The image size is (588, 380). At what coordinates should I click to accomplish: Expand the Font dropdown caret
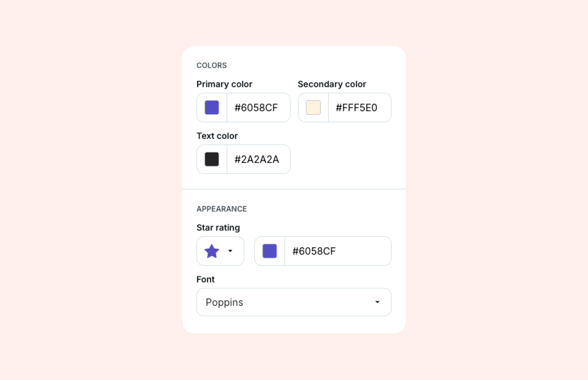tap(377, 302)
